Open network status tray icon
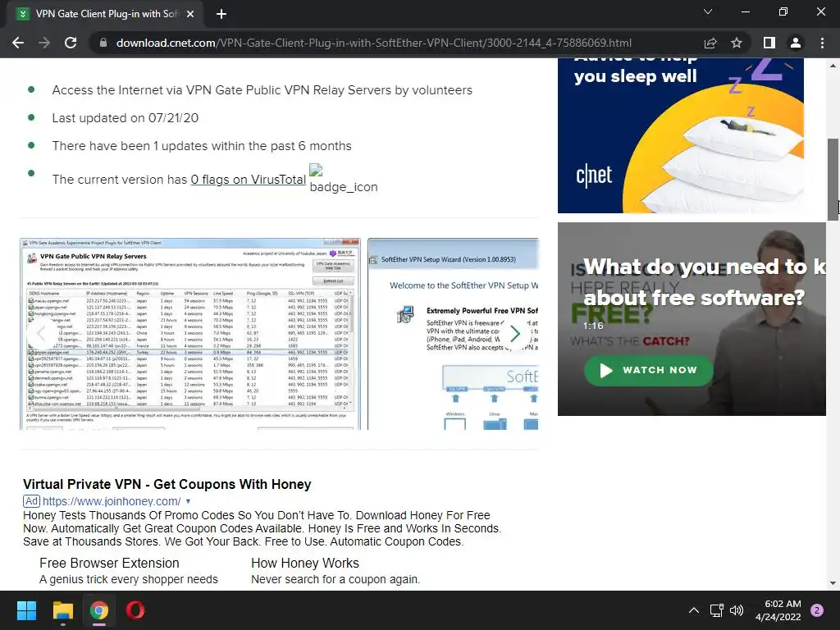The width and height of the screenshot is (840, 630). click(716, 610)
